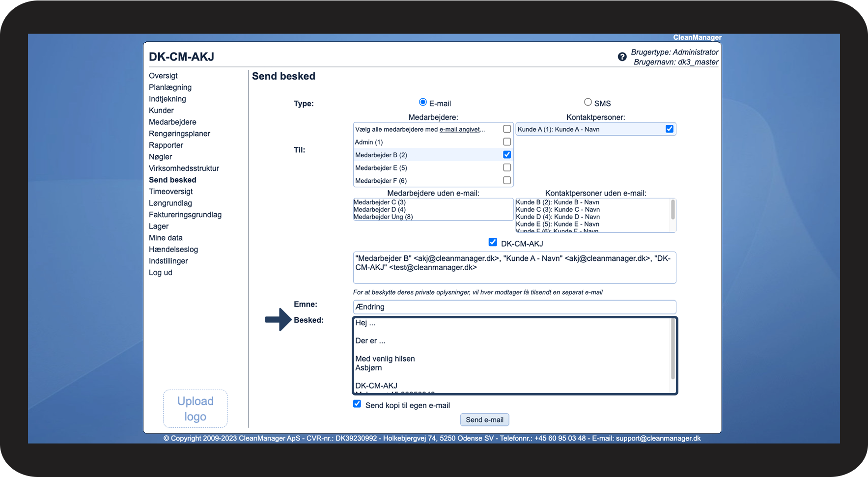Tick select all employees with e-mail checkbox
This screenshot has width=868, height=477.
click(507, 129)
